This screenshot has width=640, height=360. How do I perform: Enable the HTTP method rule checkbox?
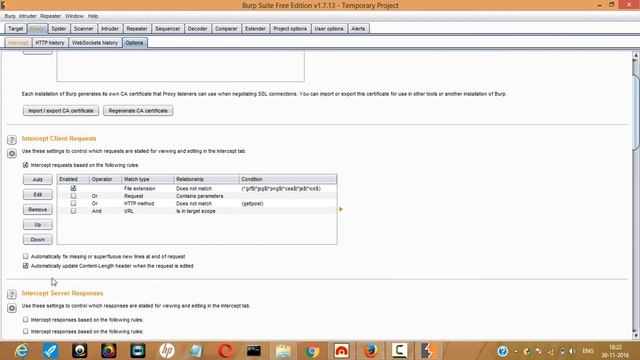tap(73, 203)
